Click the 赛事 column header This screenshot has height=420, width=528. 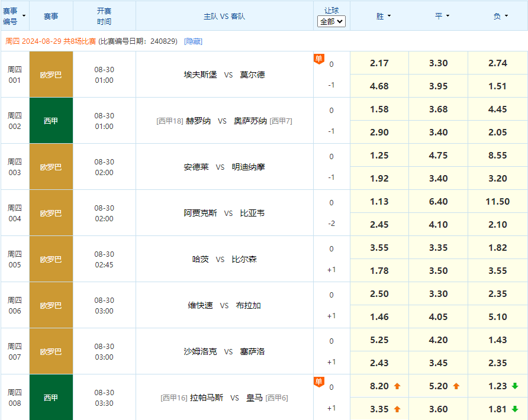click(x=51, y=16)
